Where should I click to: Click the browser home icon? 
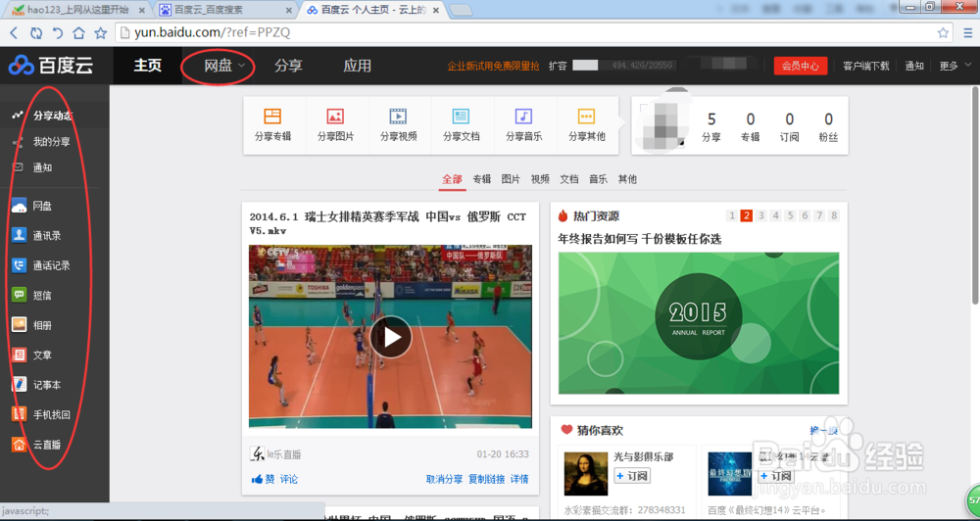[x=78, y=33]
